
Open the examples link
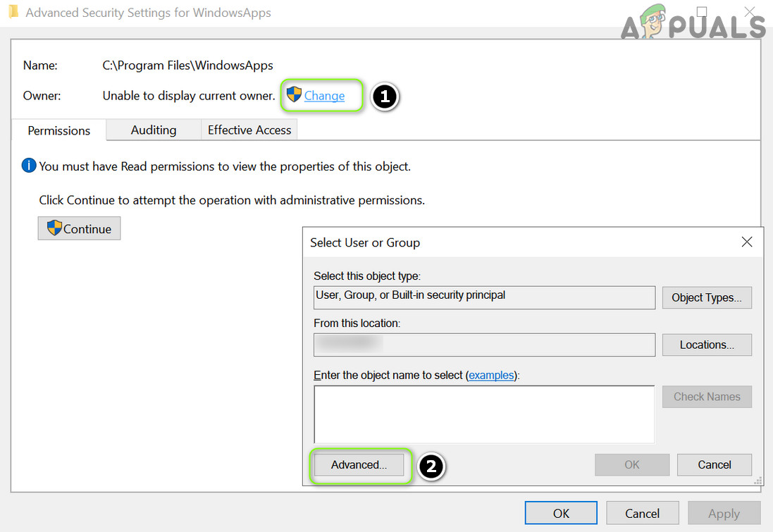point(490,375)
